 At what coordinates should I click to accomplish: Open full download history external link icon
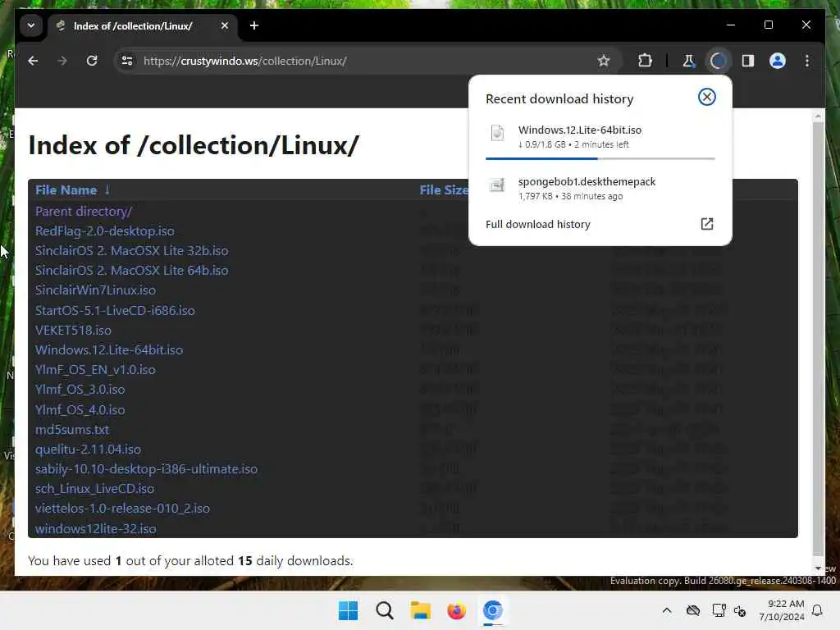tap(706, 224)
